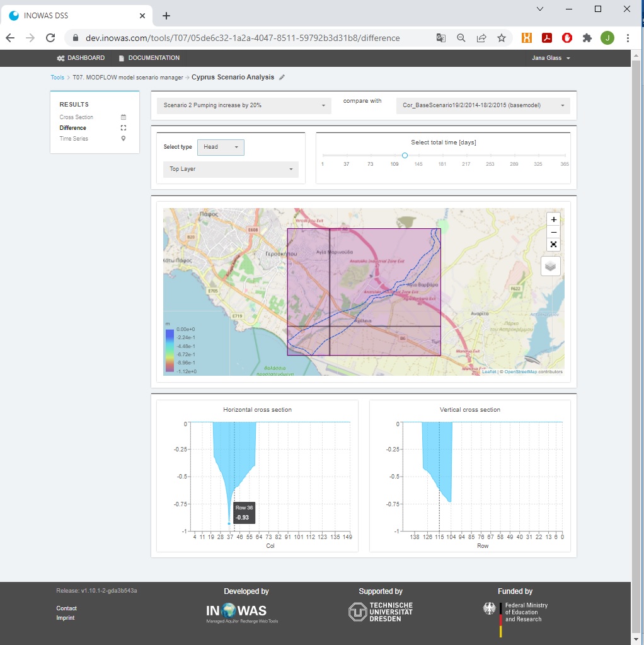644x645 pixels.
Task: Click the bookmark star in the browser toolbar
Action: 502,38
